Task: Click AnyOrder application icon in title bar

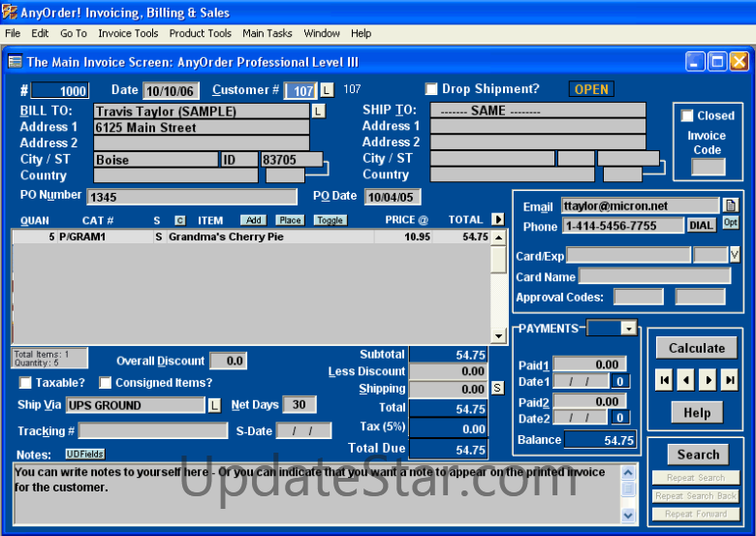Action: [9, 12]
